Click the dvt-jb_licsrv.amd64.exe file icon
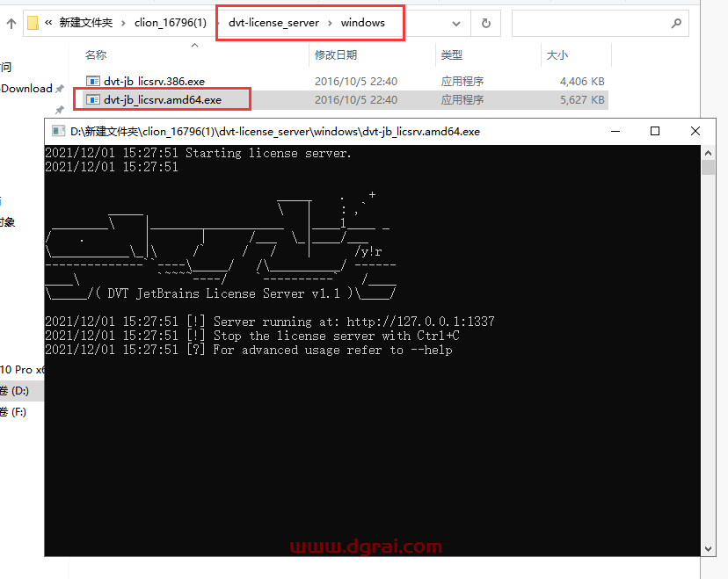The width and height of the screenshot is (728, 579). 93,99
